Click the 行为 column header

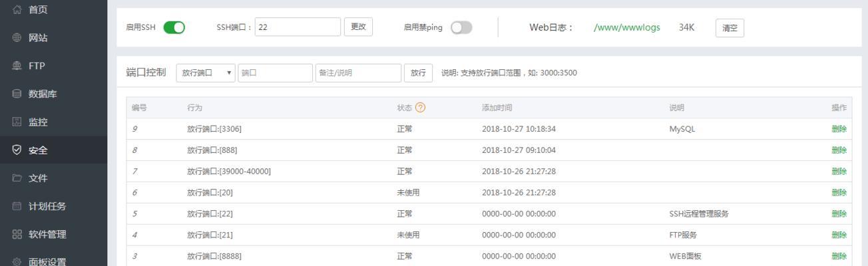pos(194,108)
